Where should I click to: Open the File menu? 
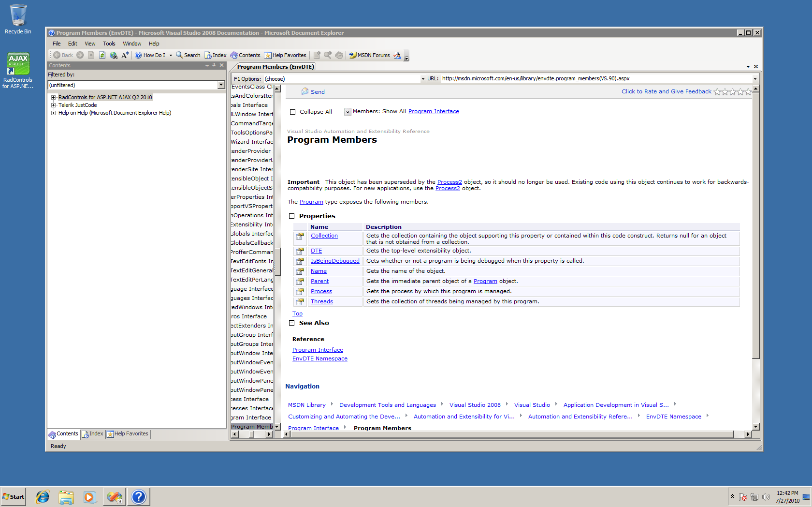(57, 44)
